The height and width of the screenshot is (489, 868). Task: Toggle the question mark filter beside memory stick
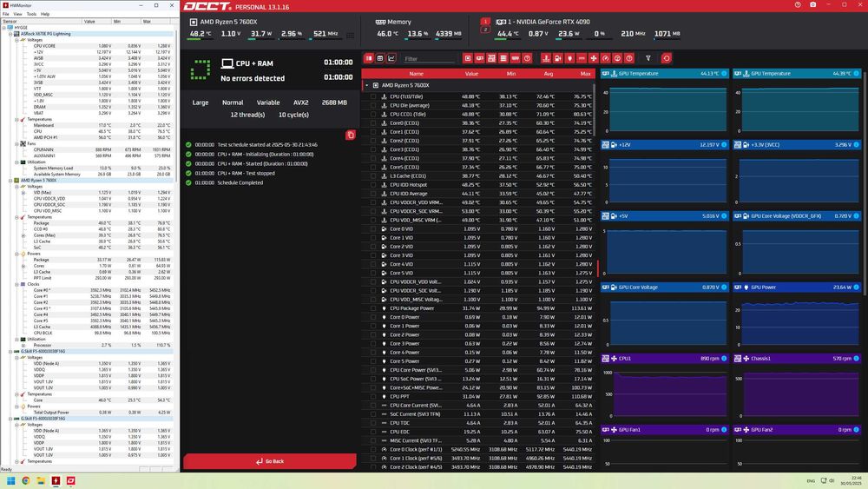coord(527,58)
